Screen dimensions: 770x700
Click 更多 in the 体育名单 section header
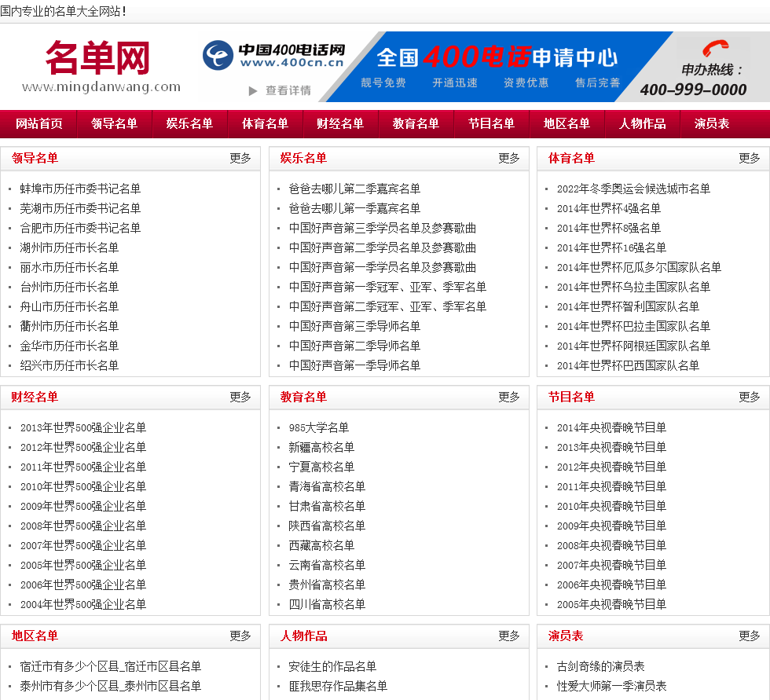point(750,158)
